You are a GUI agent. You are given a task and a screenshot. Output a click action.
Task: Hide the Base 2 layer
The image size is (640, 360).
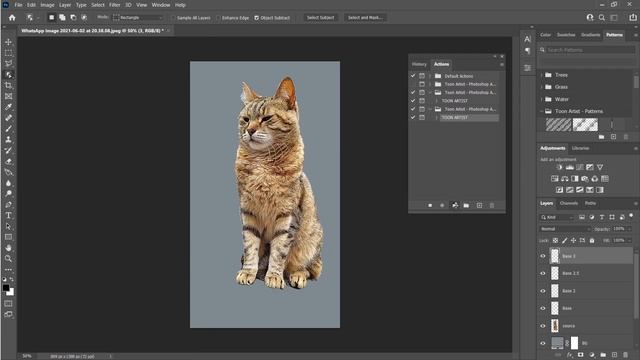(543, 291)
